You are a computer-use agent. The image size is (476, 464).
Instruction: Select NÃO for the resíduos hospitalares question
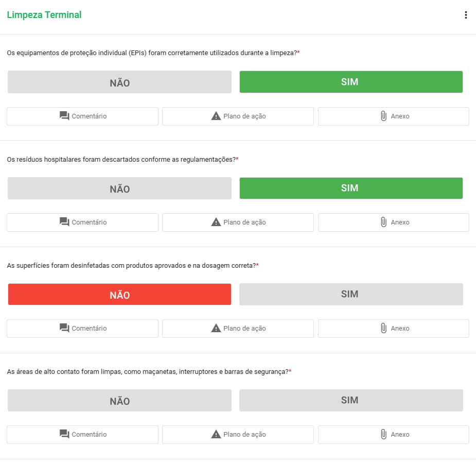[119, 188]
